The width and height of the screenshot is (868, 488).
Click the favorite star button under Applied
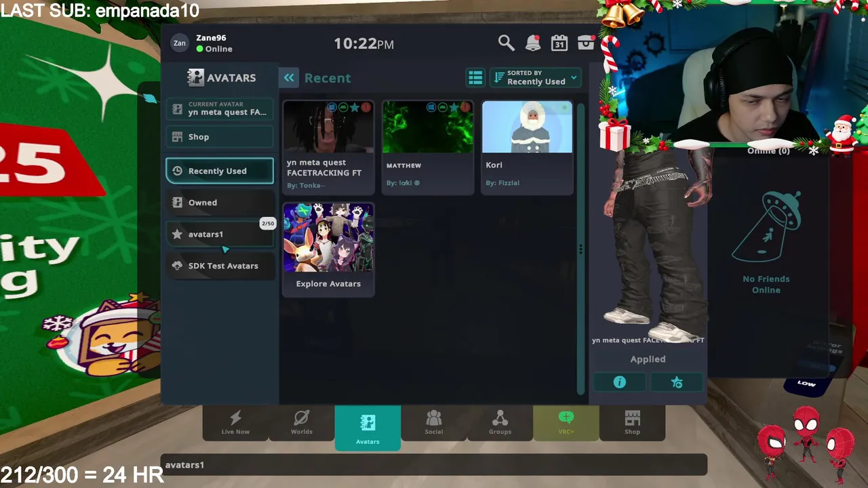(676, 382)
